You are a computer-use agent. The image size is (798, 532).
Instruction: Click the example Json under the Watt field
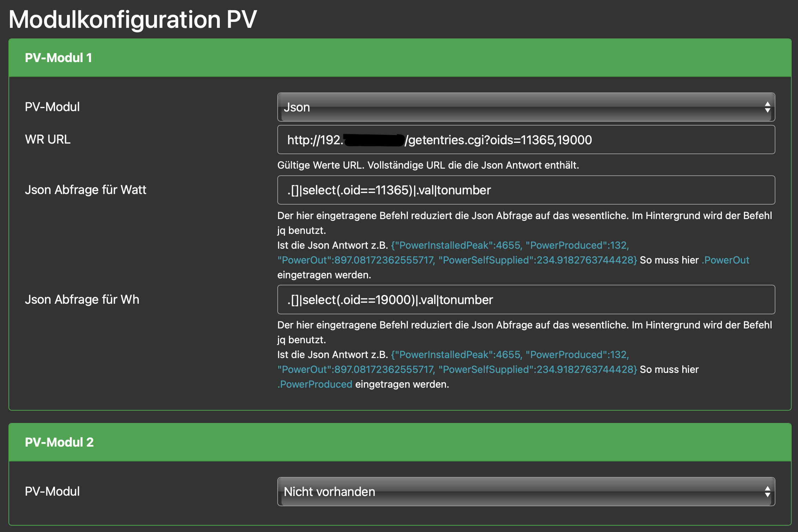click(x=509, y=246)
